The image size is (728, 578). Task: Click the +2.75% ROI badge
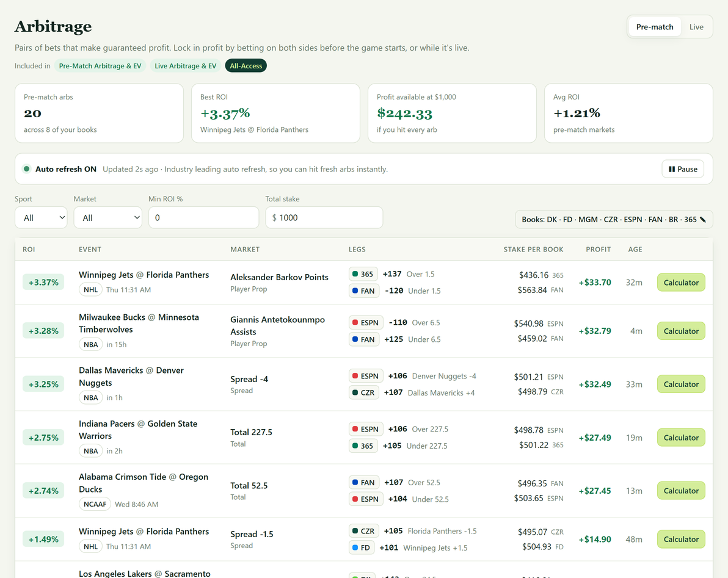point(43,438)
